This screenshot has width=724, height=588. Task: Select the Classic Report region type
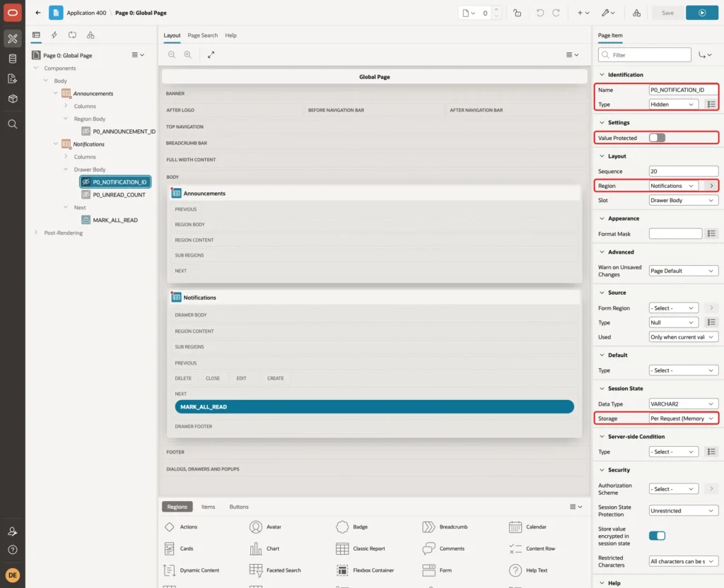[361, 548]
